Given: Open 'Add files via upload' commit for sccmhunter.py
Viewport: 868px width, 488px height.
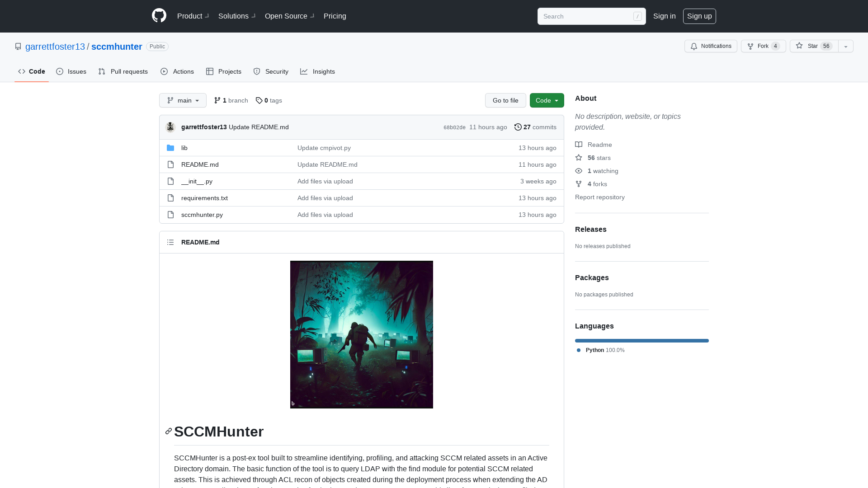Looking at the screenshot, I should tap(325, 215).
